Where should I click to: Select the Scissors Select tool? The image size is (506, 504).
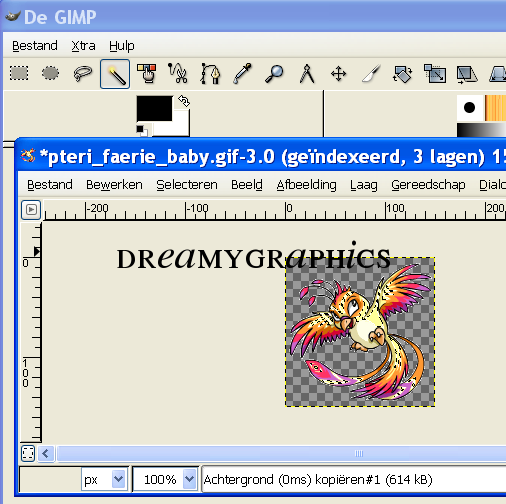(178, 73)
